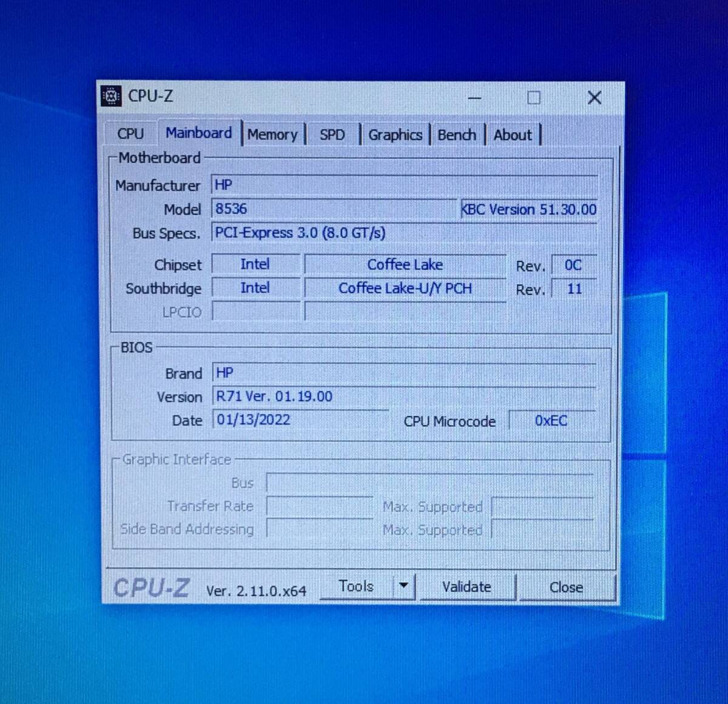The height and width of the screenshot is (704, 728).
Task: Switch to the CPU tab
Action: point(130,133)
